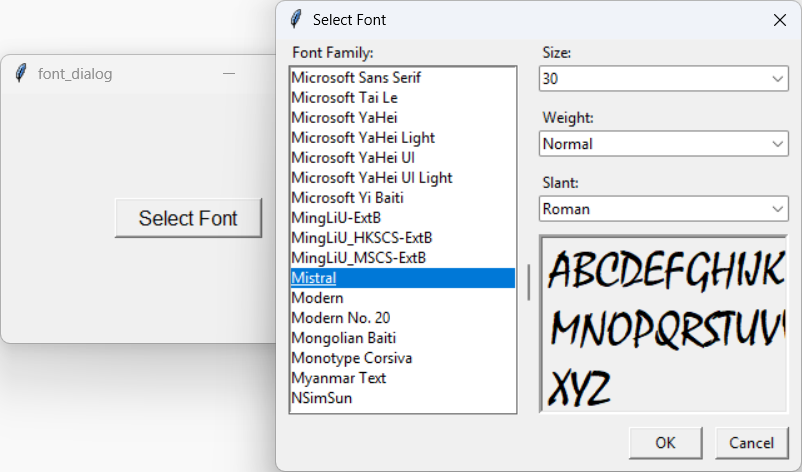Choose Microsoft YaHei in font list
The height and width of the screenshot is (472, 802).
coord(403,118)
